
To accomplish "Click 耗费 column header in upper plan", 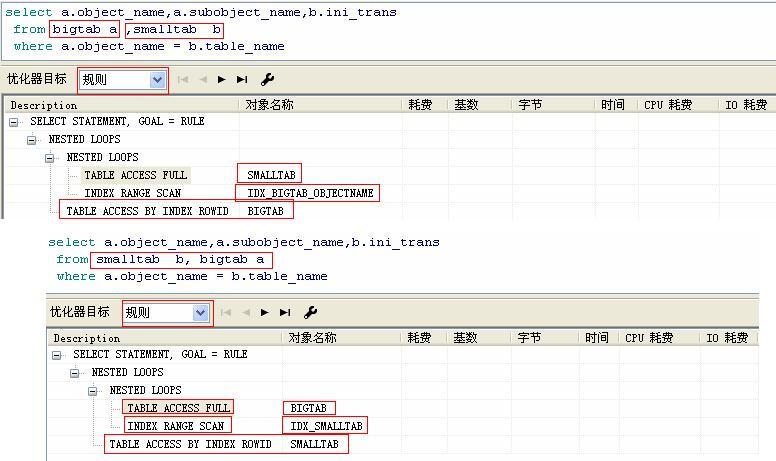I will click(425, 105).
